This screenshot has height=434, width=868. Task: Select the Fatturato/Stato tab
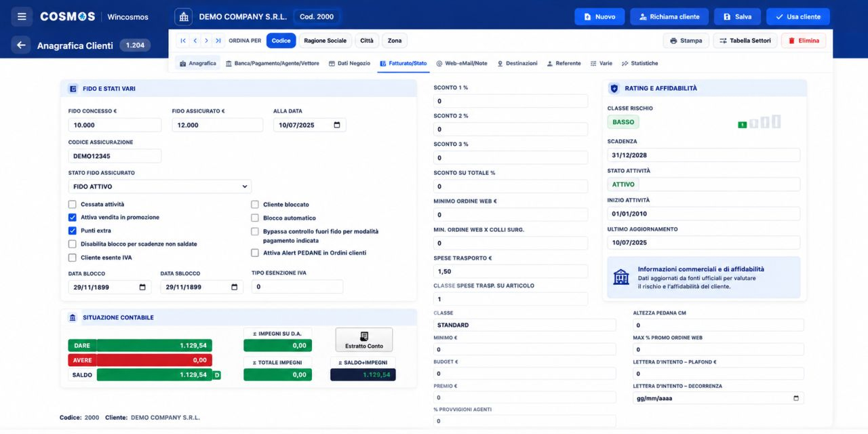(x=403, y=63)
